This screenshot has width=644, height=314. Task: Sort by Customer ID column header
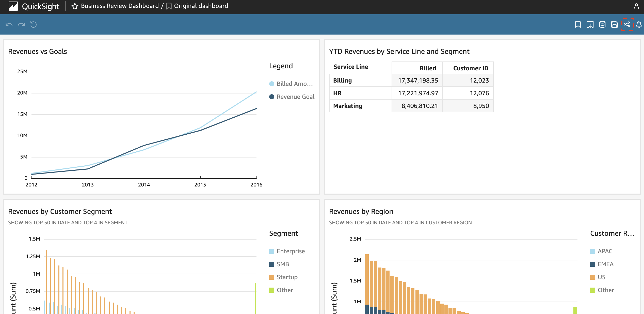coord(471,68)
